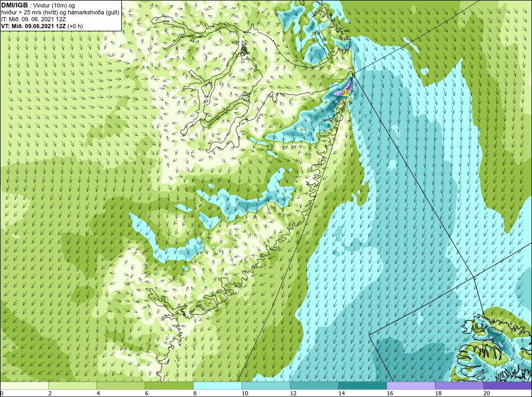Click the 'IT: Mið. 09. 06. 2021 12Z' line
This screenshot has width=532, height=397.
click(34, 19)
